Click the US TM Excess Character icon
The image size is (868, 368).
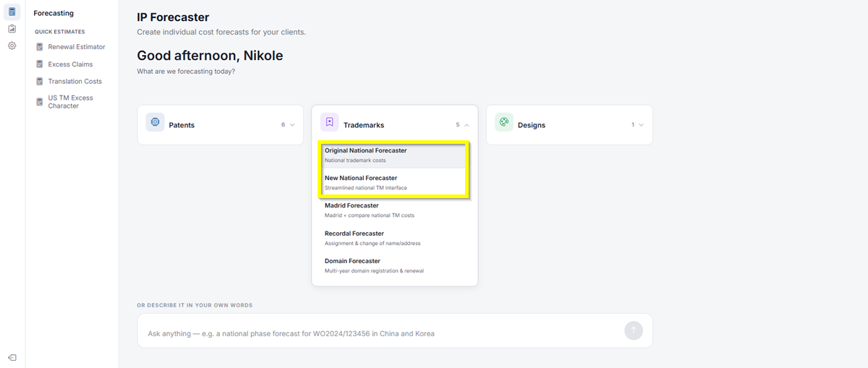click(x=40, y=102)
